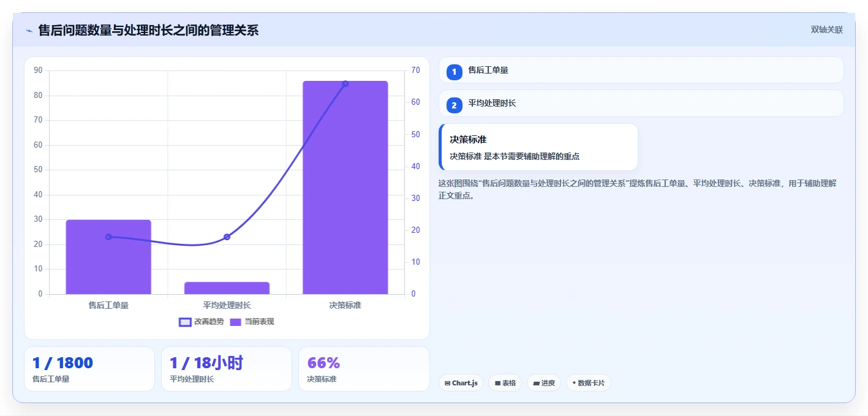This screenshot has width=868, height=416.
Task: Click the 1 / 1800 stat card
Action: [89, 369]
